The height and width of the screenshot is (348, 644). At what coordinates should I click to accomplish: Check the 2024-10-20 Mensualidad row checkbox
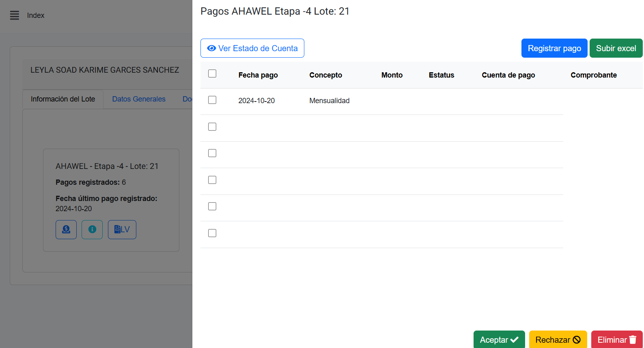pyautogui.click(x=212, y=100)
